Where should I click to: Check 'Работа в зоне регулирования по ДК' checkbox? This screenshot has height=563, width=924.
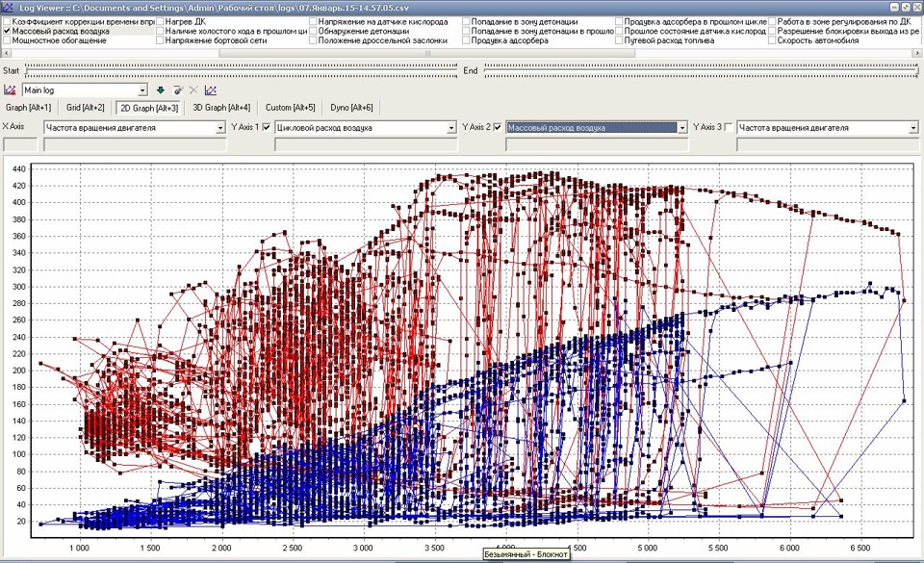click(x=772, y=22)
